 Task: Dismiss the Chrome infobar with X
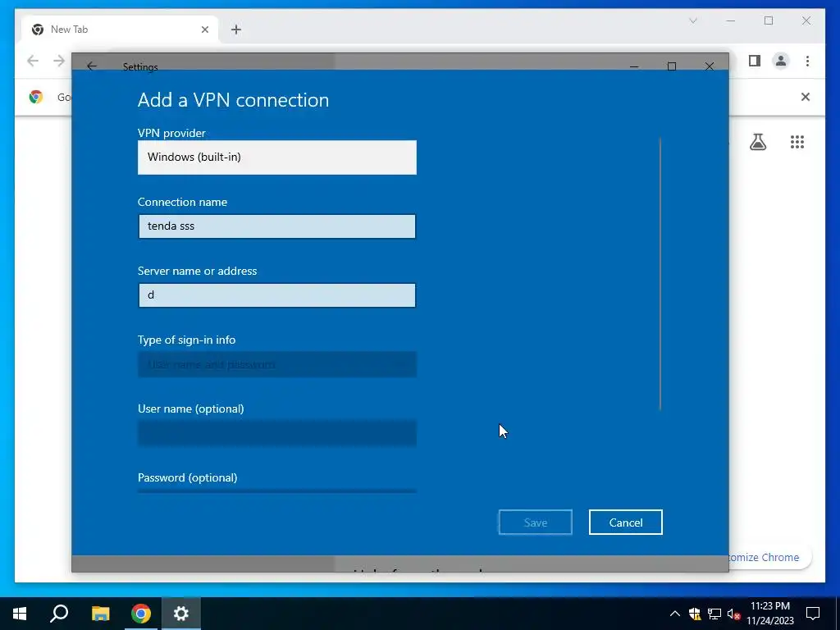pyautogui.click(x=806, y=97)
